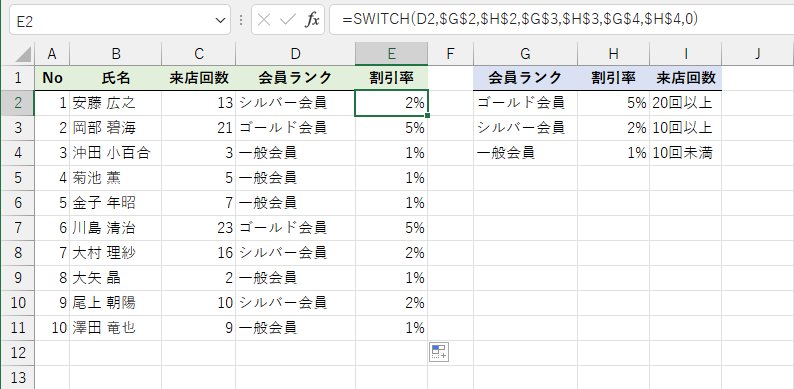Click the Cancel X icon in formula bar
The width and height of the screenshot is (794, 389).
(264, 20)
